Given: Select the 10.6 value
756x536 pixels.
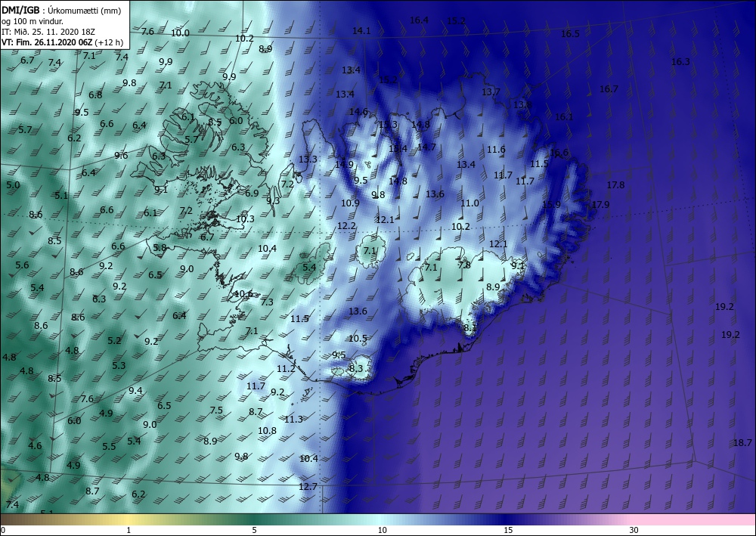Looking at the screenshot, I should tap(243, 294).
